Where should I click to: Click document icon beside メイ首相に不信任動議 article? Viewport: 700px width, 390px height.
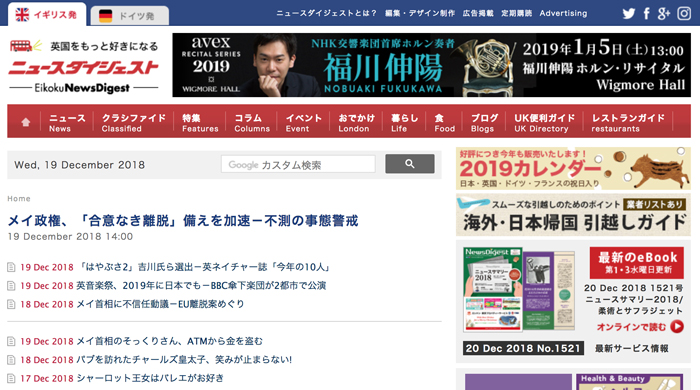[11, 304]
